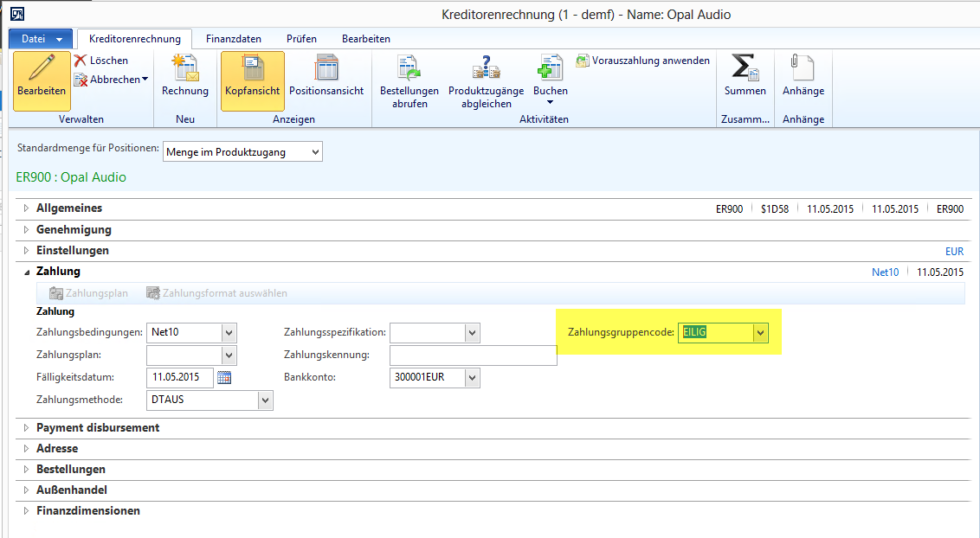This screenshot has height=538, width=980.
Task: Create a new Rechnung
Action: click(184, 69)
